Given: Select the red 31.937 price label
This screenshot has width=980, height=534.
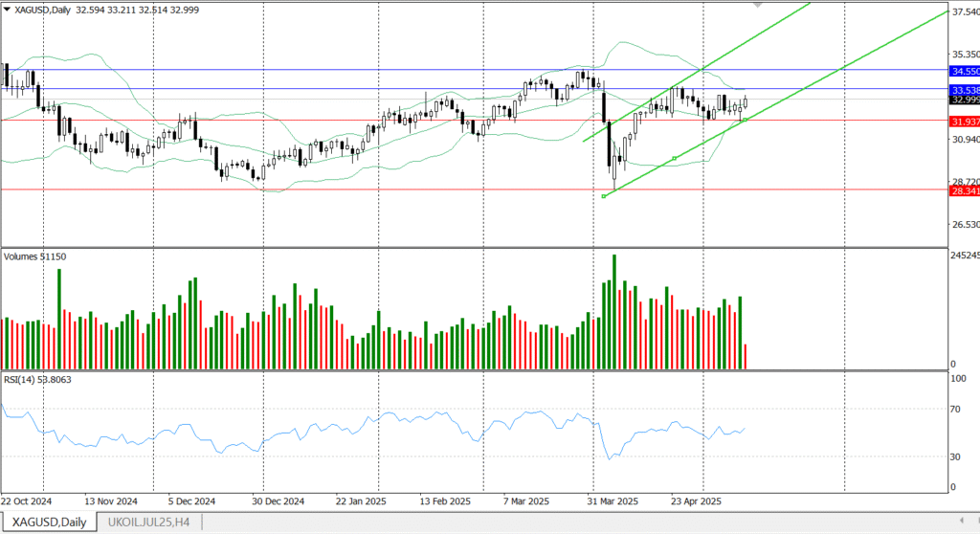Looking at the screenshot, I should point(964,122).
